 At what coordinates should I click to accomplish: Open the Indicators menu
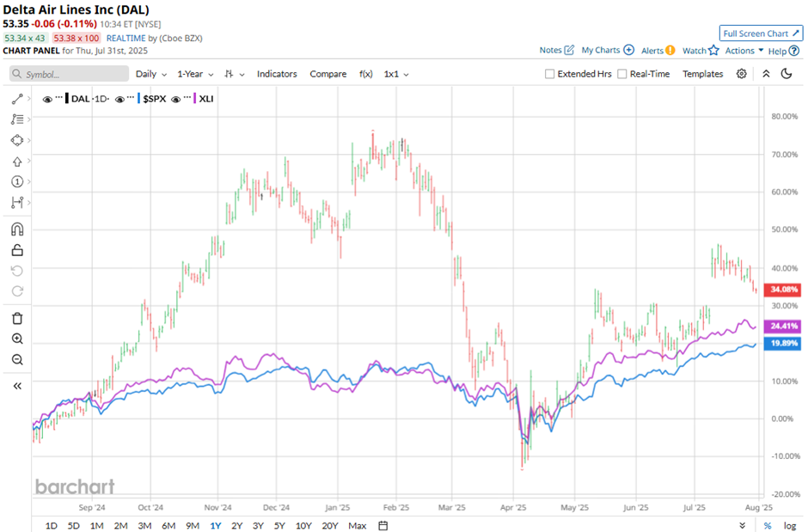[x=277, y=74]
